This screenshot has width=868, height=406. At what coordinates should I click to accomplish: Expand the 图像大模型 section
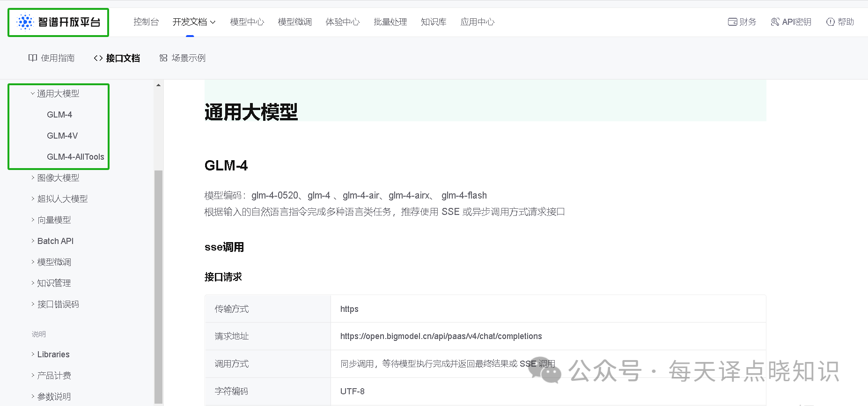coord(33,178)
